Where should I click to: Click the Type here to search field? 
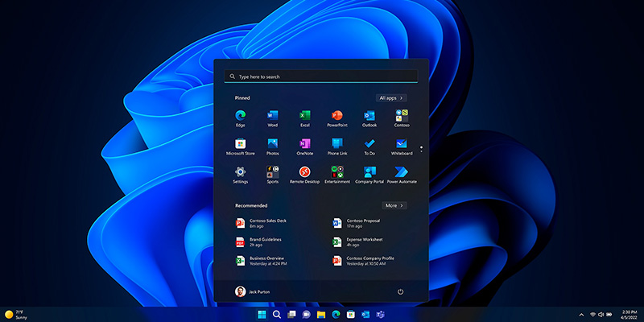321,76
